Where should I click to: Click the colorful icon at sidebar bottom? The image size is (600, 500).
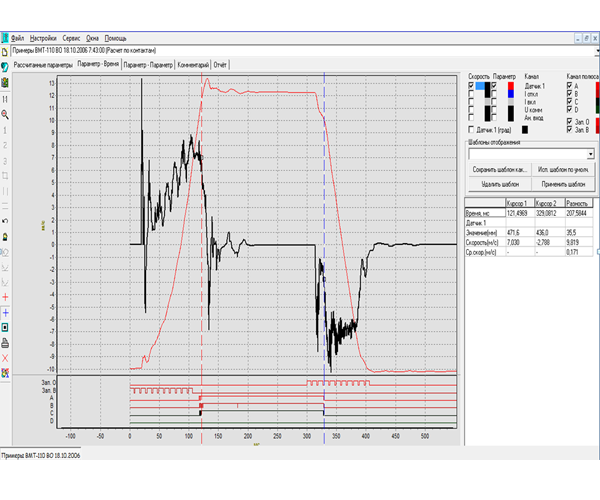pos(5,373)
